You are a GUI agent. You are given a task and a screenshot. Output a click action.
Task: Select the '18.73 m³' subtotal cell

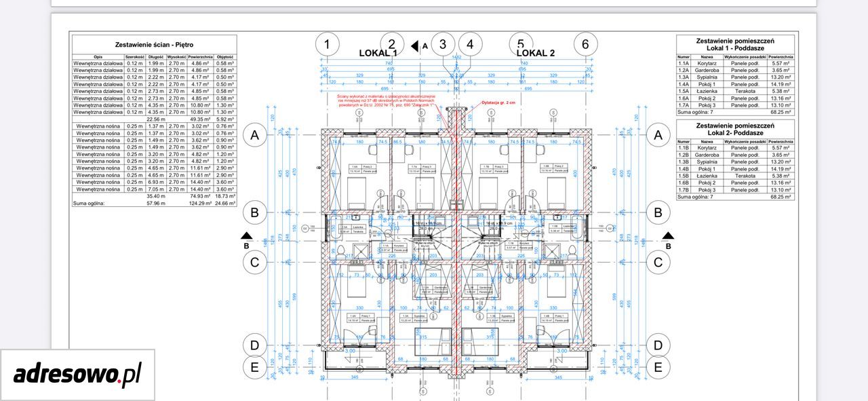pos(226,196)
